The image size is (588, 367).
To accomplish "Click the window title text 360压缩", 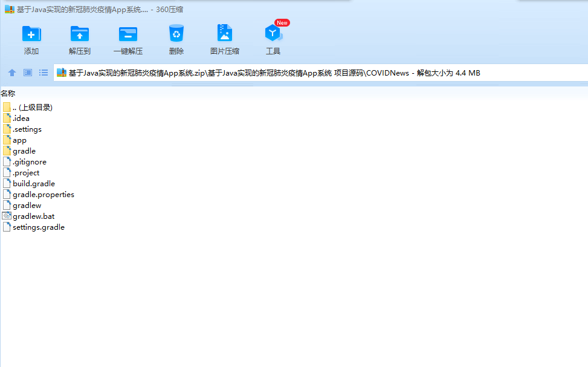I will point(169,10).
